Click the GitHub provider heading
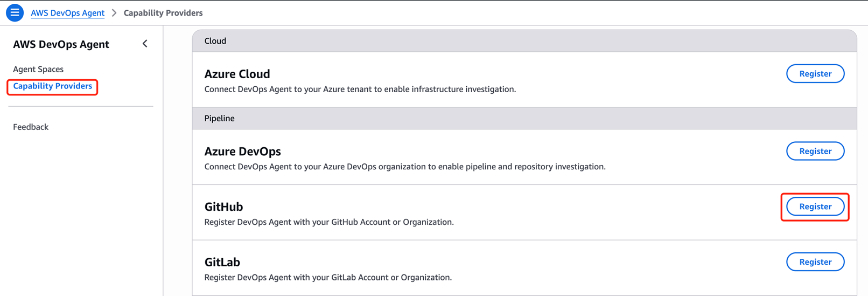The image size is (868, 296). pos(223,207)
